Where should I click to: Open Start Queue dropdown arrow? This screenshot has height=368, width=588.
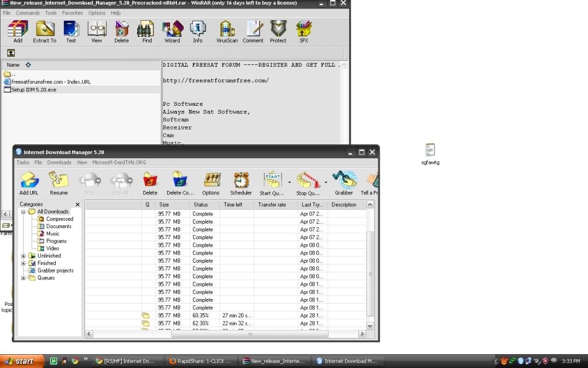click(x=289, y=182)
